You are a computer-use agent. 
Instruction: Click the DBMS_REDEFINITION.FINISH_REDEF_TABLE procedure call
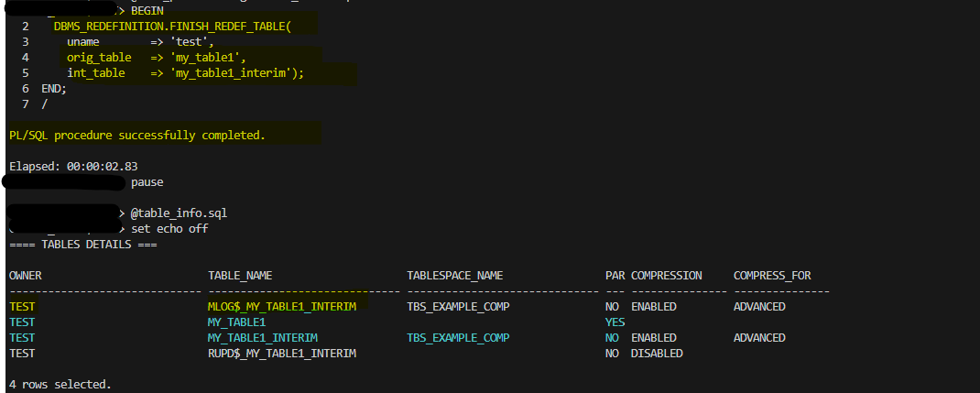(x=171, y=26)
